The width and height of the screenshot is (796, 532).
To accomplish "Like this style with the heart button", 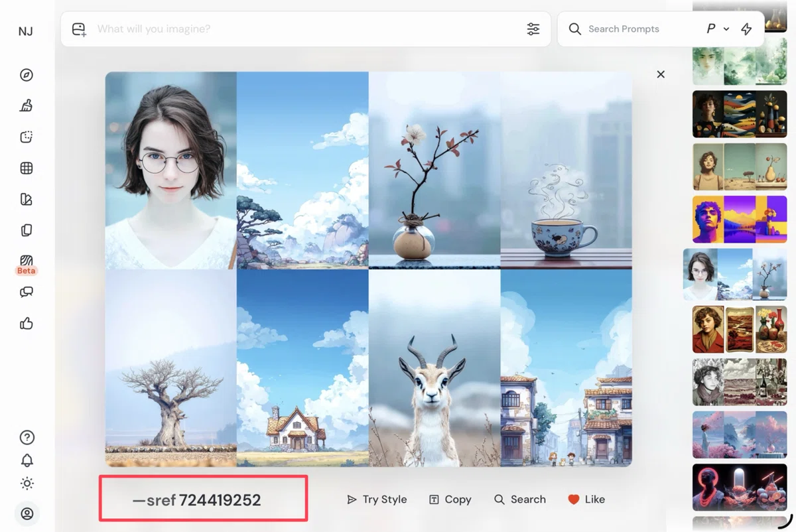I will (586, 499).
